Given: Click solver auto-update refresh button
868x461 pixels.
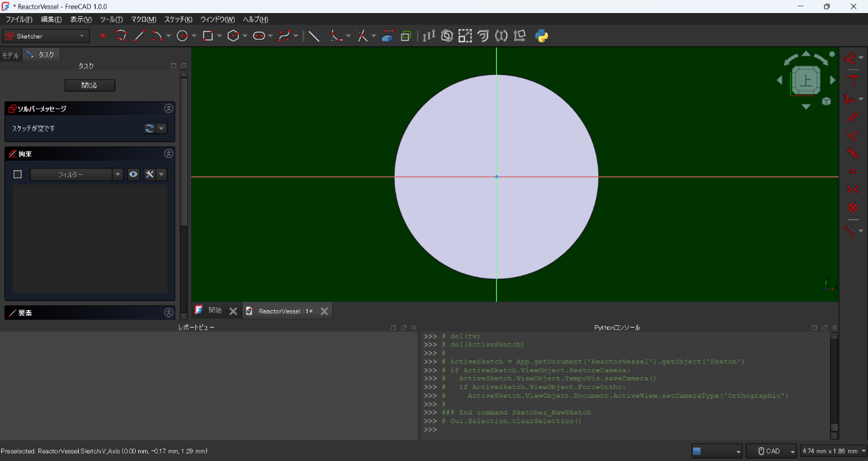Looking at the screenshot, I should [149, 128].
